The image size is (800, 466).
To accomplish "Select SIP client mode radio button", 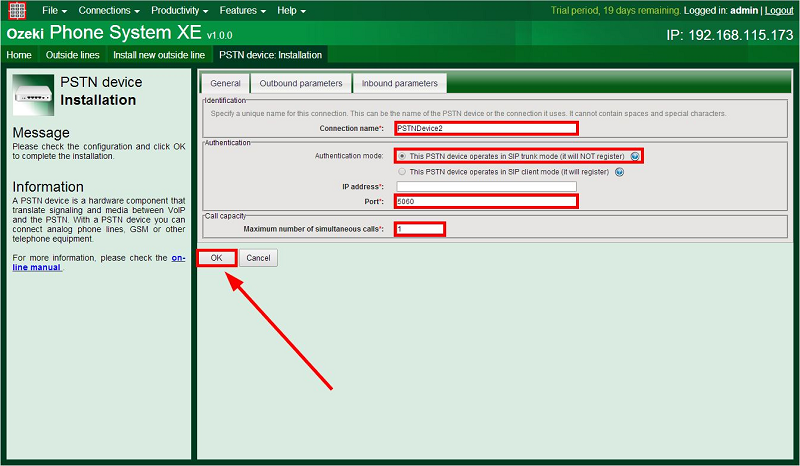I will tap(402, 171).
